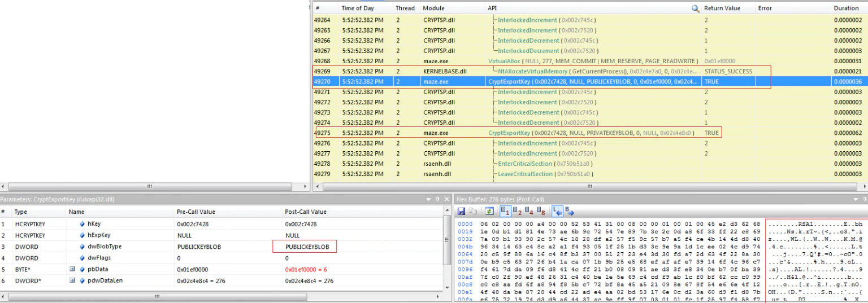
Task: Switch hex view to little-endian
Action: (557, 212)
